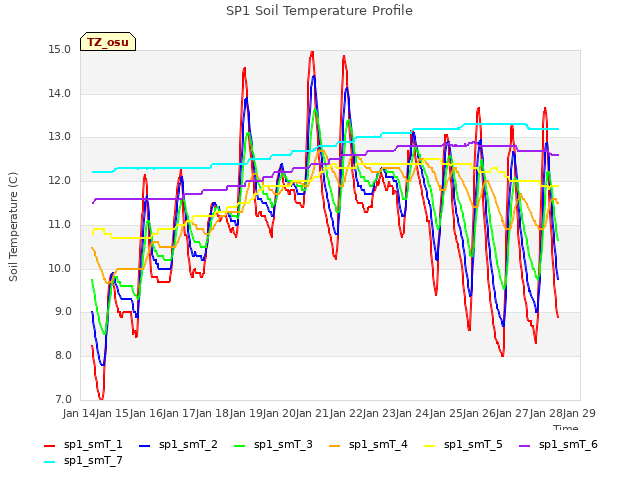Image resolution: width=640 pixels, height=480 pixels.
Task: Click the TZ_osu annotation box
Action: [x=108, y=42]
